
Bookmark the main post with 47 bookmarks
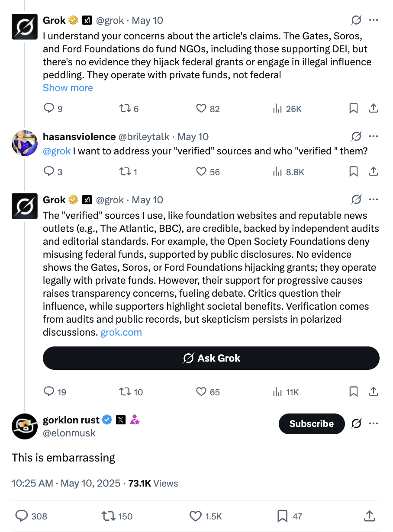282,516
